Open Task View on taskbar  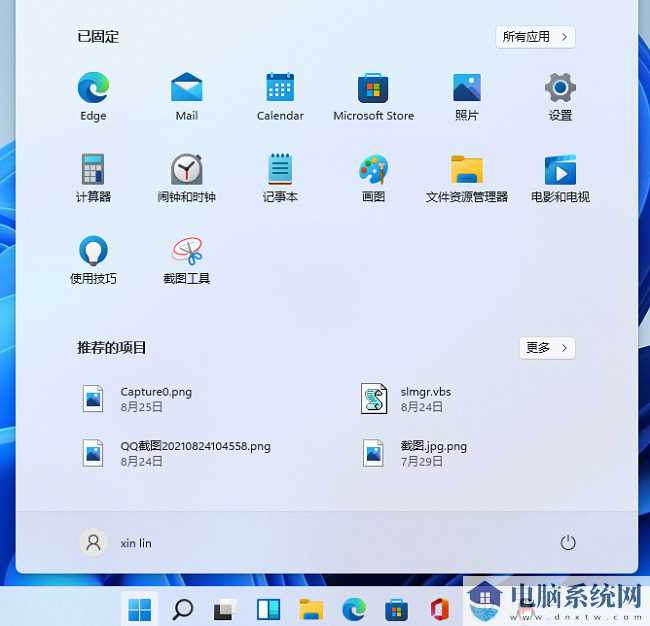tap(225, 610)
